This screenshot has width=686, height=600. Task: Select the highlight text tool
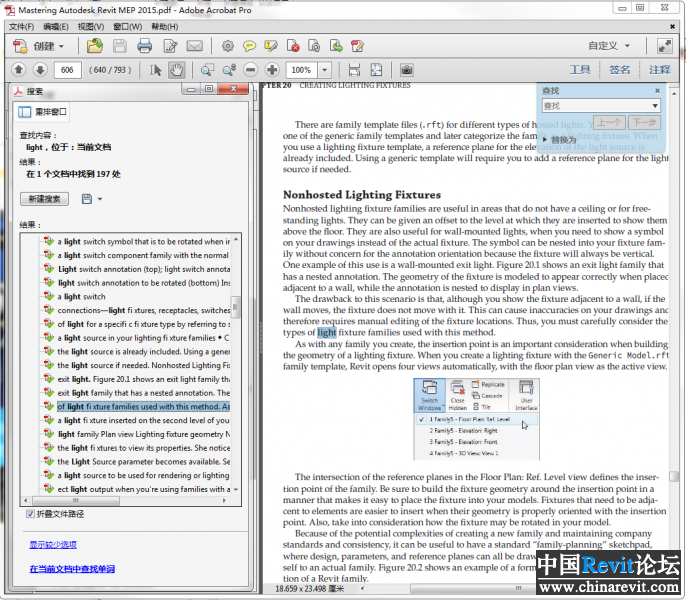[x=271, y=46]
